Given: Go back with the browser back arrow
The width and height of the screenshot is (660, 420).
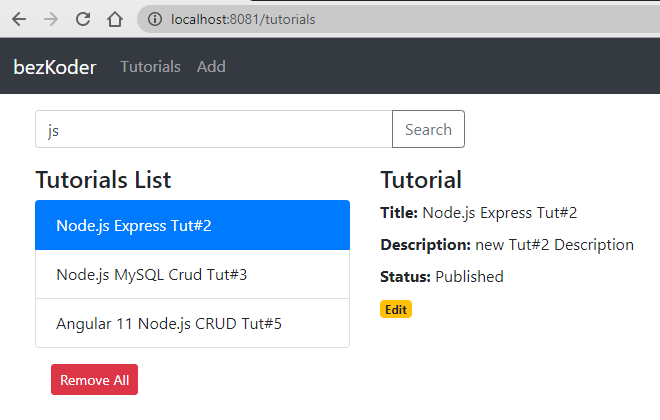Looking at the screenshot, I should 19,19.
